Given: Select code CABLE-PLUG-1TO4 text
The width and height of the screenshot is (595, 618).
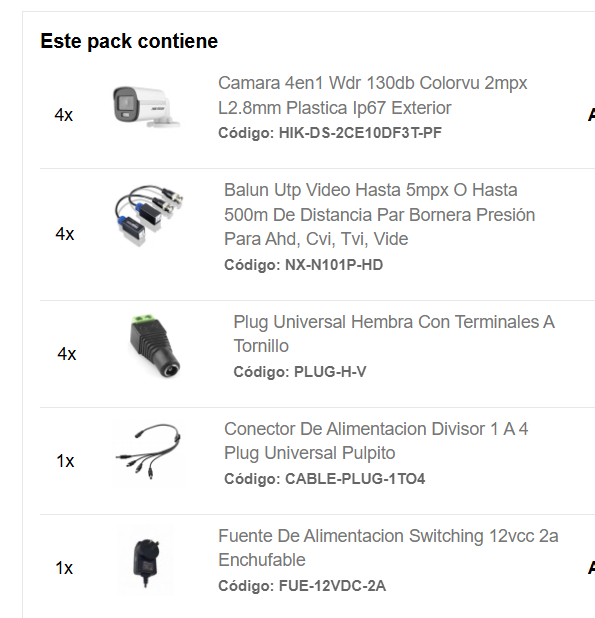Looking at the screenshot, I should point(355,479).
